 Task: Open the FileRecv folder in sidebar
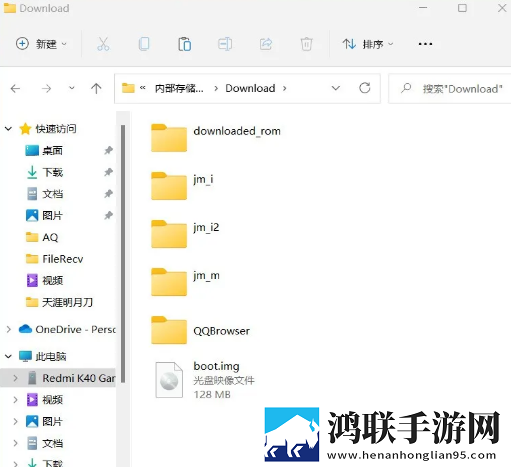[54, 259]
